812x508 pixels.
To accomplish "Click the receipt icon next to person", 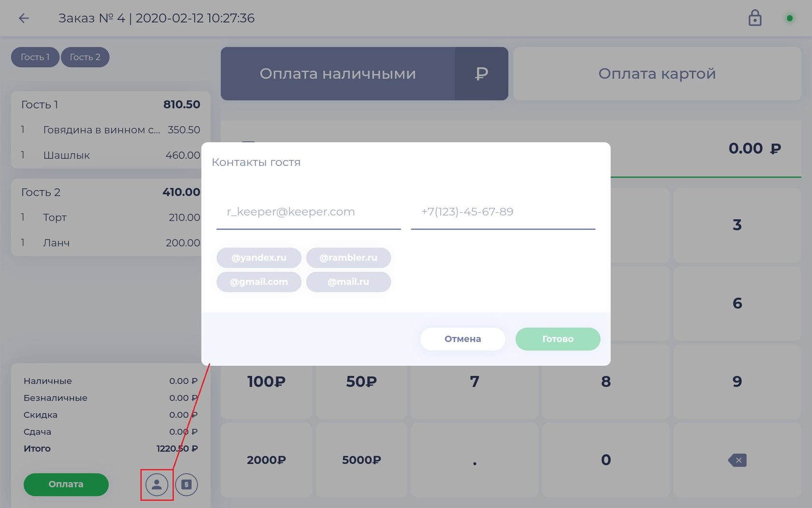I will tap(187, 484).
